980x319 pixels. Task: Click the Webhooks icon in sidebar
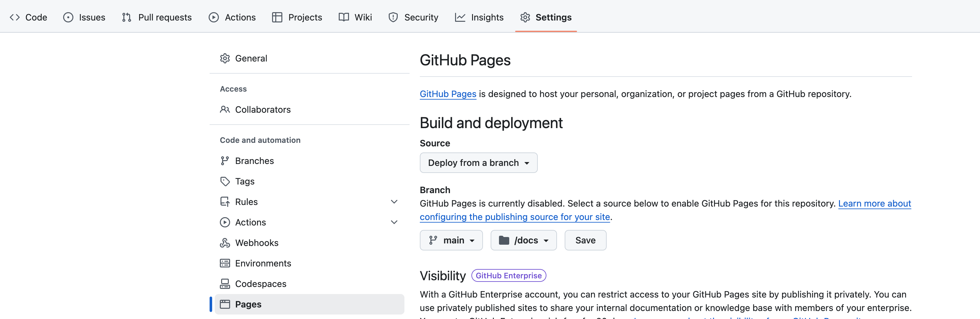[x=225, y=242]
